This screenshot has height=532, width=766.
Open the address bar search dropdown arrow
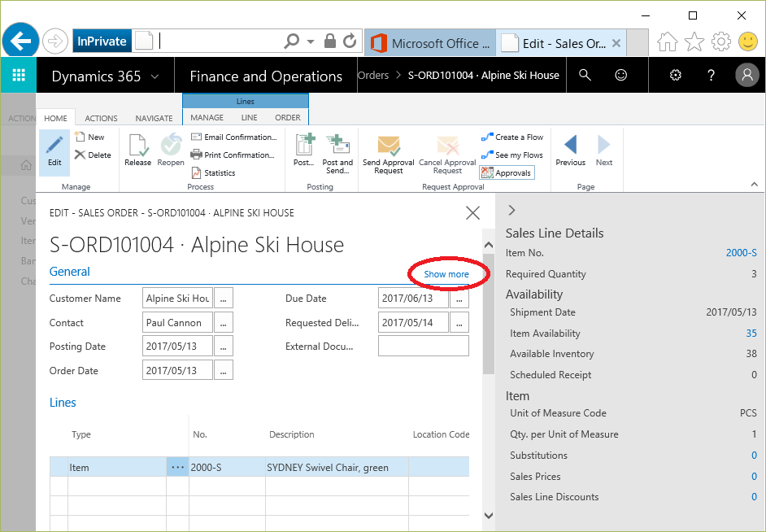[310, 41]
